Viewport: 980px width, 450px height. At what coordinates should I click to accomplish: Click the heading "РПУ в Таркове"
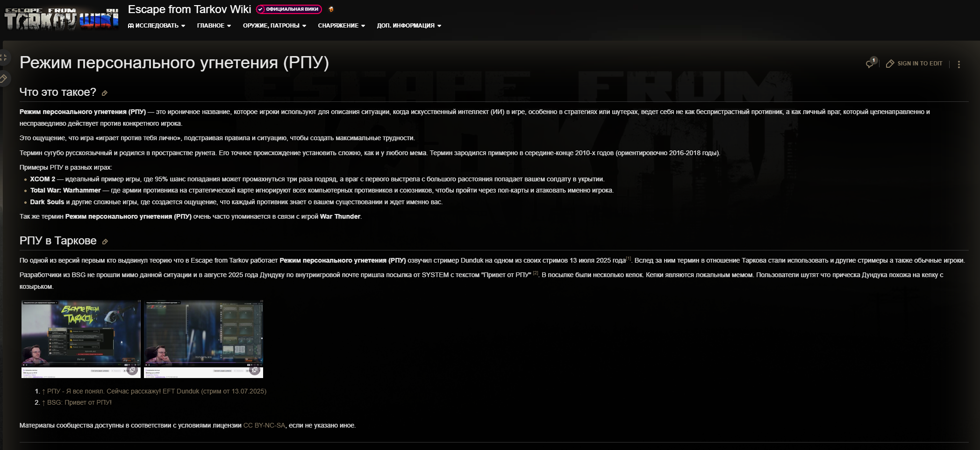pos(58,241)
